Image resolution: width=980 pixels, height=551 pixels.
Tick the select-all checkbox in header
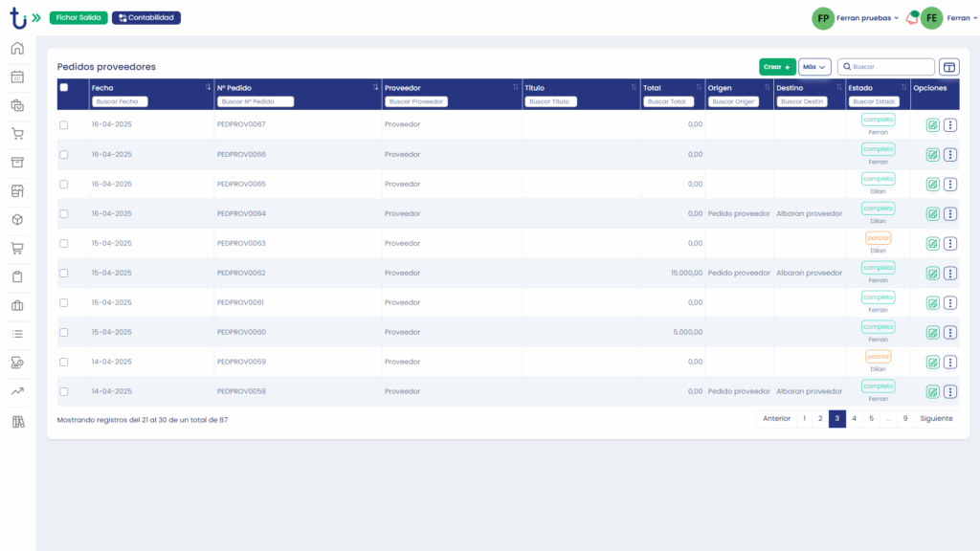pos(64,88)
